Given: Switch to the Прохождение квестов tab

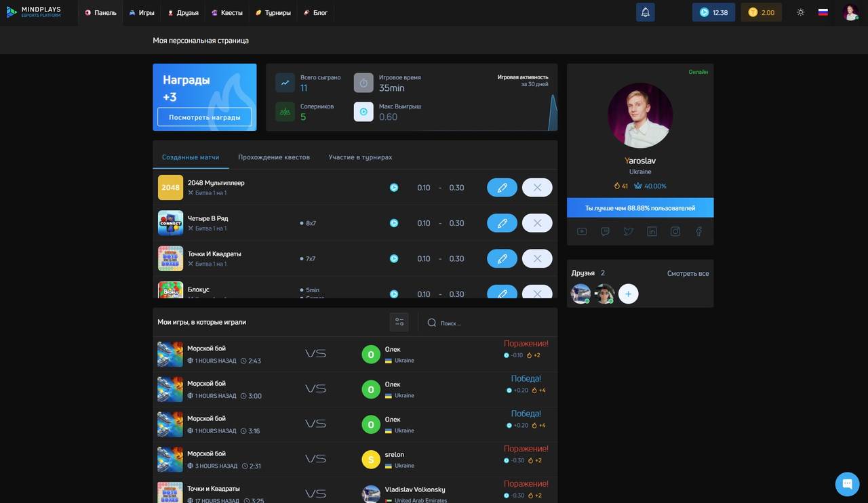Looking at the screenshot, I should click(x=274, y=157).
